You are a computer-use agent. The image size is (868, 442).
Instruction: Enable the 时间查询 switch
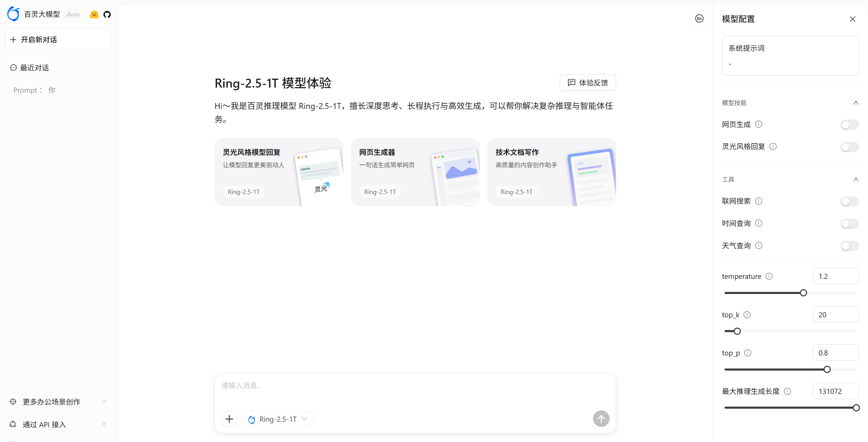coord(850,224)
